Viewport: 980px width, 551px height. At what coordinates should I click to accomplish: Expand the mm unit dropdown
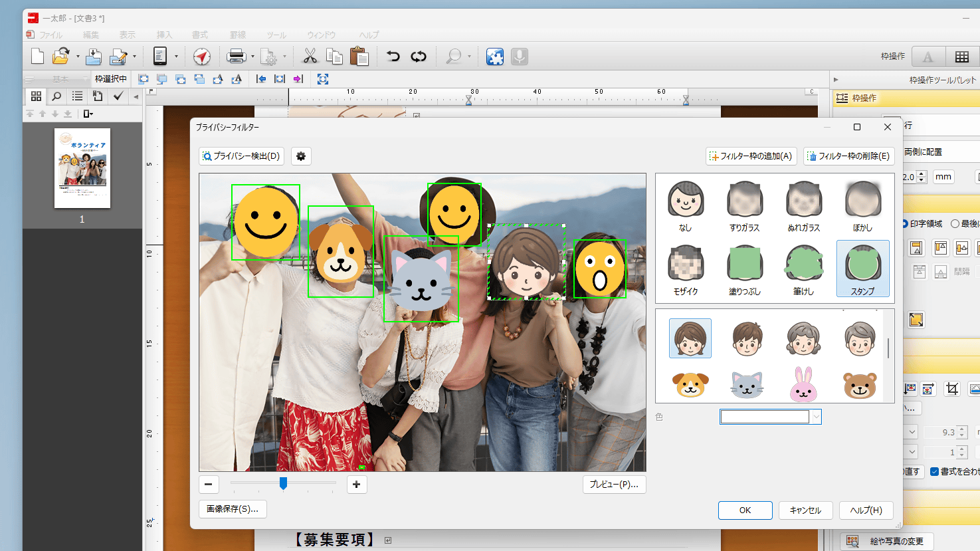click(943, 177)
